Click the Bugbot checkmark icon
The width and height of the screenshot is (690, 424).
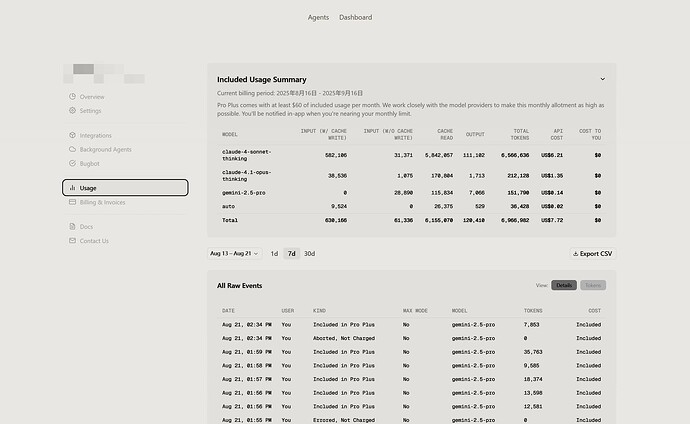72,163
